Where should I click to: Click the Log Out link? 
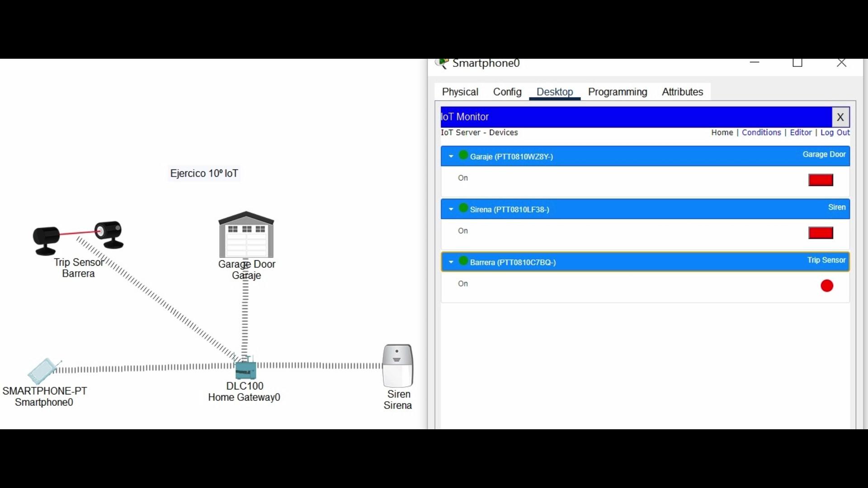835,132
